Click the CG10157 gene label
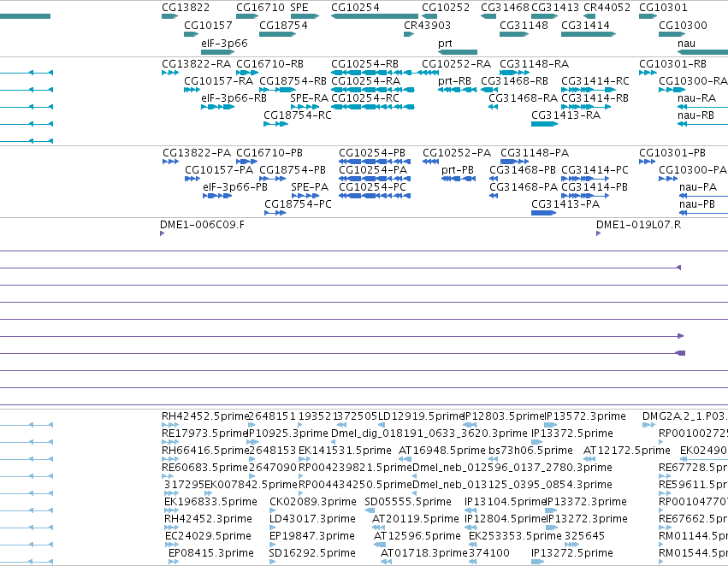This screenshot has width=728, height=566. click(x=208, y=25)
